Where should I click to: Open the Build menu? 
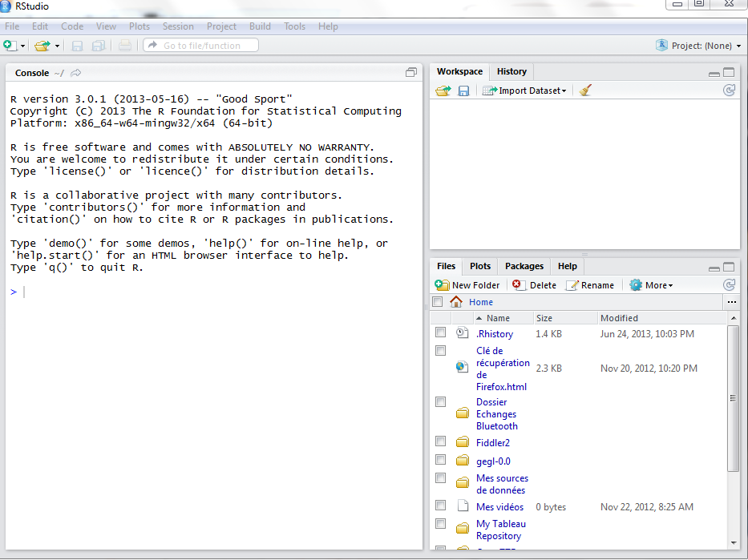(x=260, y=26)
